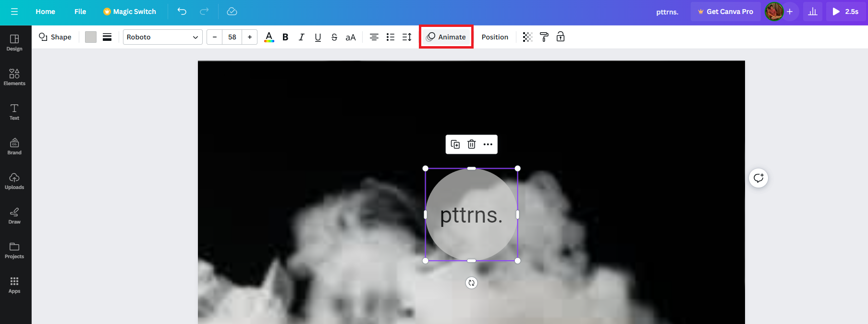Open the Roboto font dropdown
The height and width of the screenshot is (324, 868).
(163, 37)
